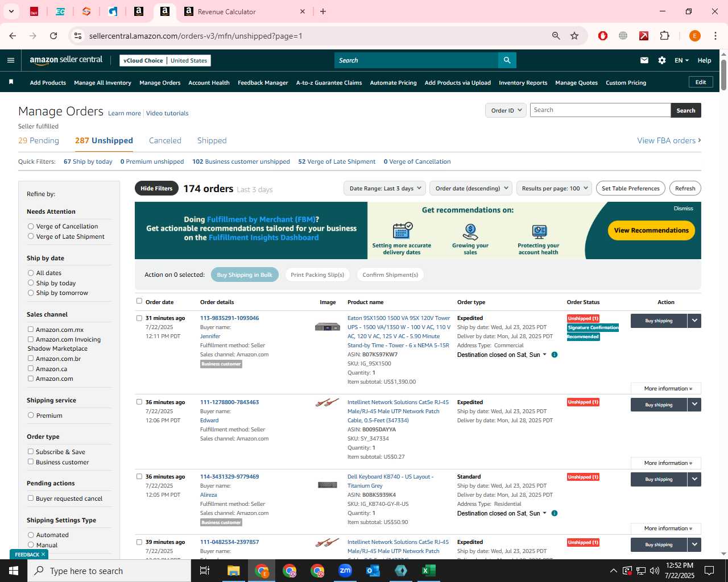Image resolution: width=728 pixels, height=582 pixels.
Task: Open the site information icon in address bar
Action: pyautogui.click(x=78, y=36)
